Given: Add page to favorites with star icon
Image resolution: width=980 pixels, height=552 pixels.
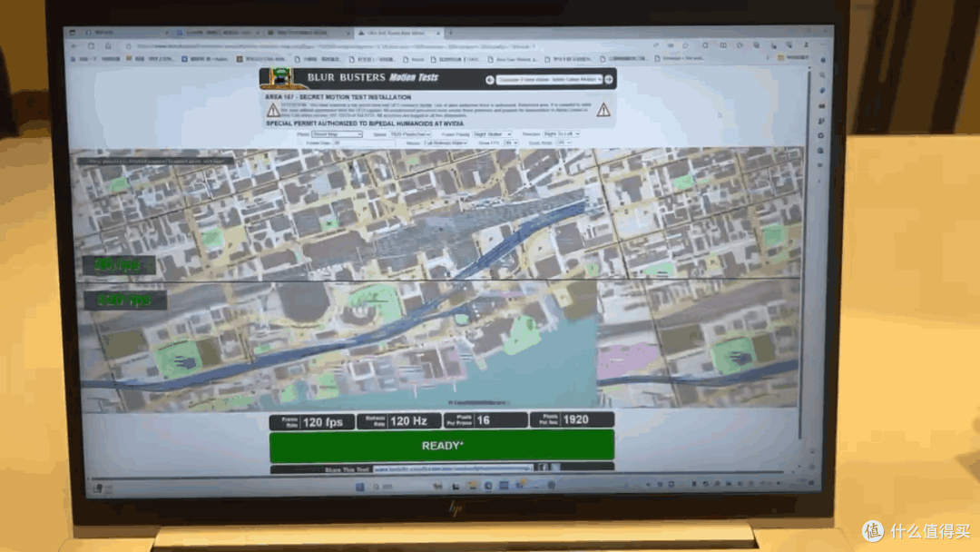Looking at the screenshot, I should pyautogui.click(x=686, y=45).
